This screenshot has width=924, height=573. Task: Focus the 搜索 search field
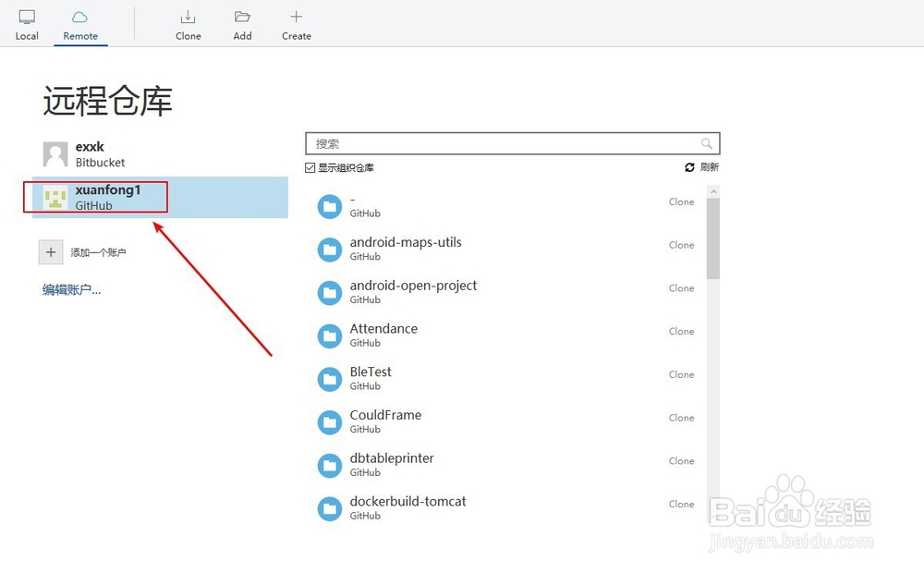coord(512,143)
